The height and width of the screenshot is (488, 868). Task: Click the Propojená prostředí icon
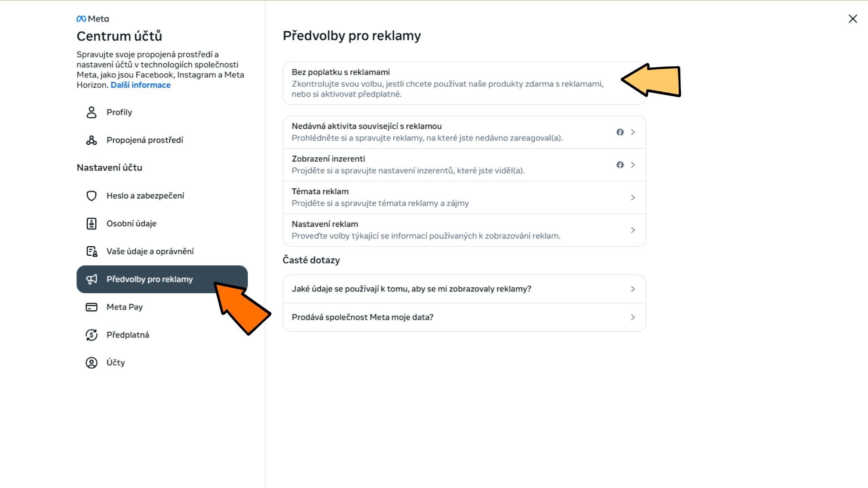coord(92,140)
